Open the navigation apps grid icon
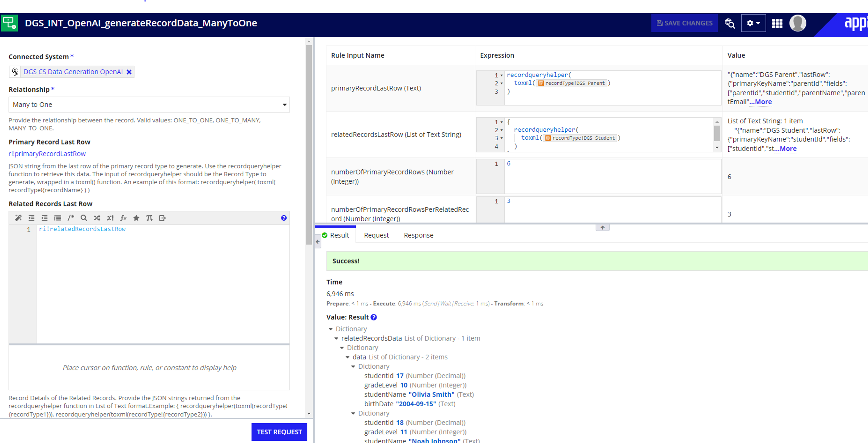Viewport: 868px width, 443px height. 777,23
